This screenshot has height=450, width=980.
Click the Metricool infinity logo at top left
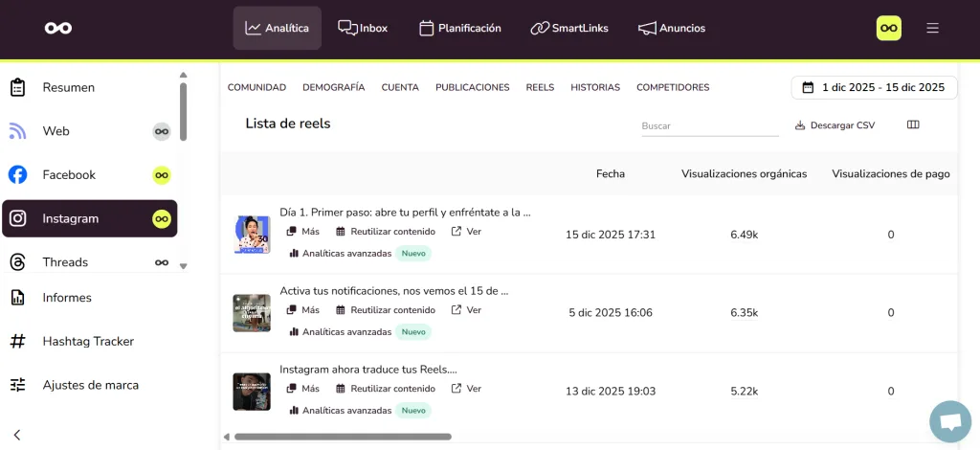pyautogui.click(x=58, y=28)
